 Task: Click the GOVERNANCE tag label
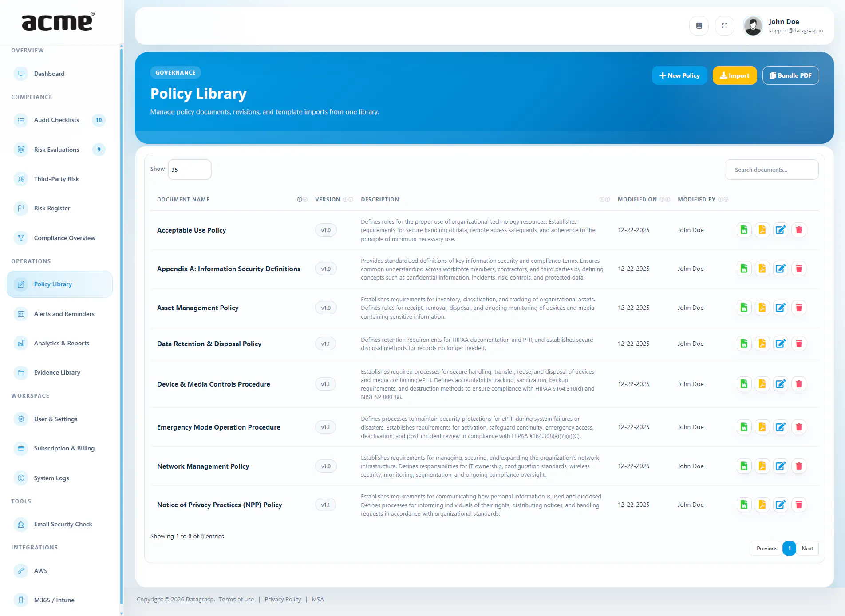pos(175,72)
